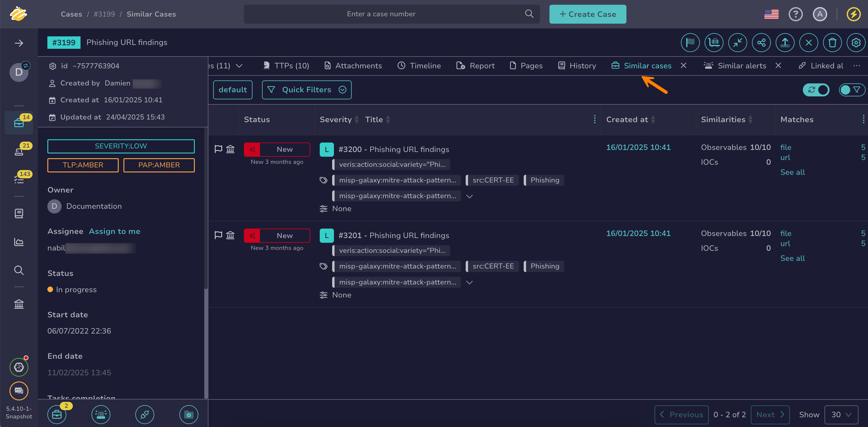
Task: Click SEVERITY:LOW badge
Action: coord(121,146)
